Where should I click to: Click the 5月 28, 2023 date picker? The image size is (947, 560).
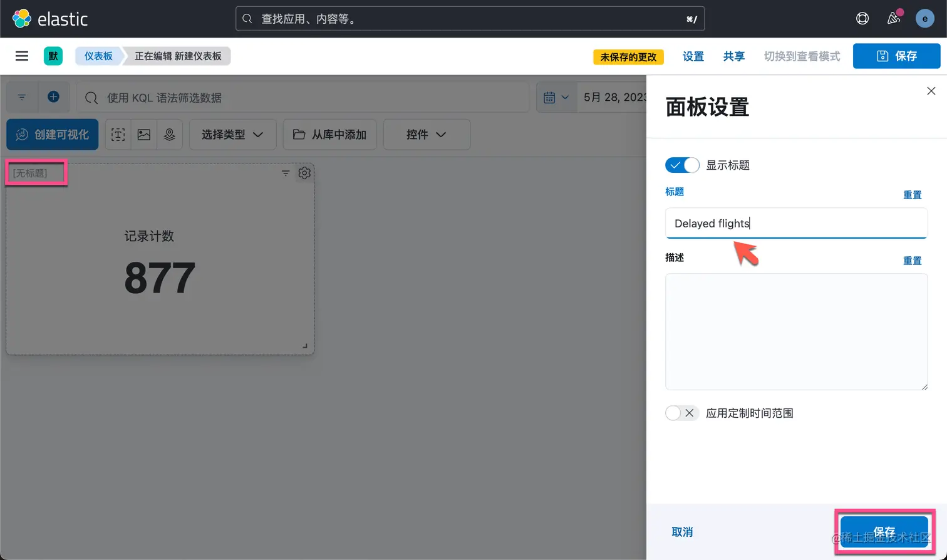pyautogui.click(x=614, y=98)
